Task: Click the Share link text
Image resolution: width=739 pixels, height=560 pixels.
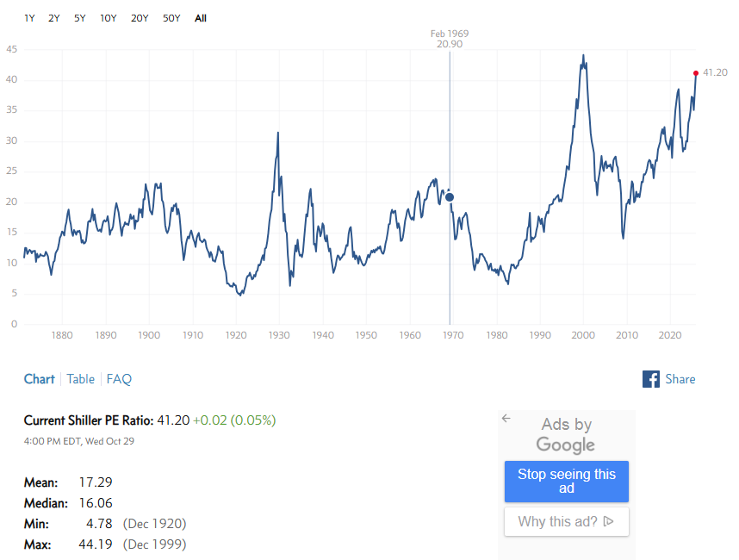Action: click(x=680, y=379)
